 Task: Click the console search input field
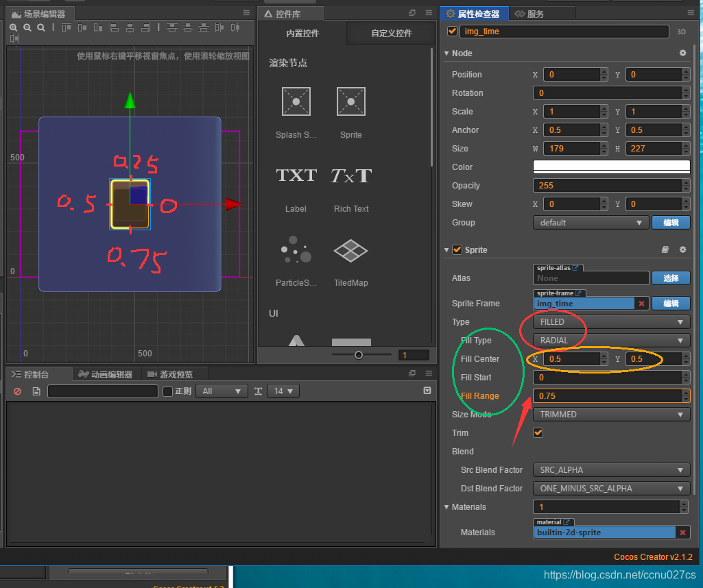click(103, 391)
